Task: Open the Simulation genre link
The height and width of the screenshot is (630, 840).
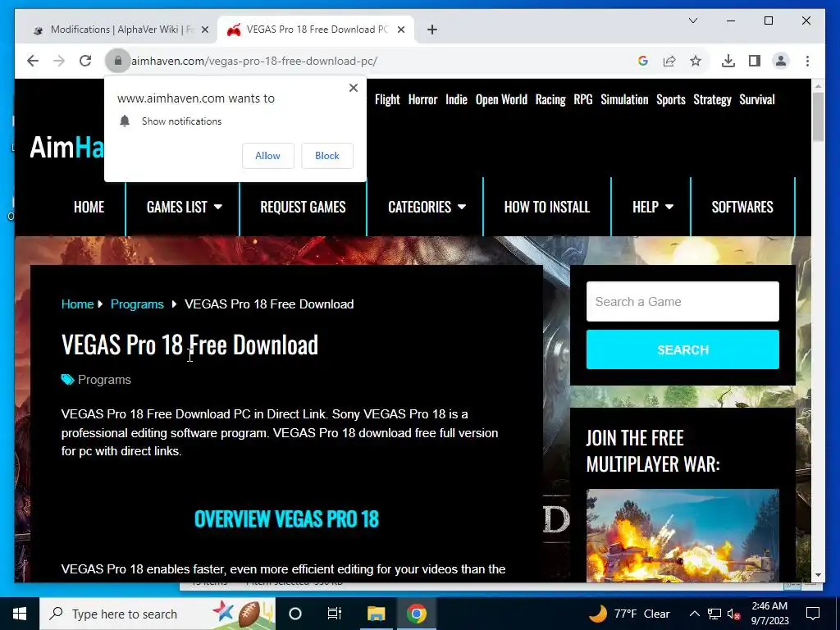Action: point(624,99)
